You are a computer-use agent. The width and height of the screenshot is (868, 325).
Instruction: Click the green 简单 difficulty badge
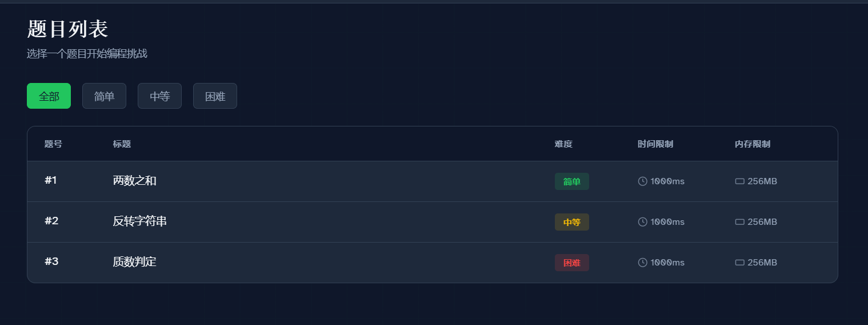571,181
